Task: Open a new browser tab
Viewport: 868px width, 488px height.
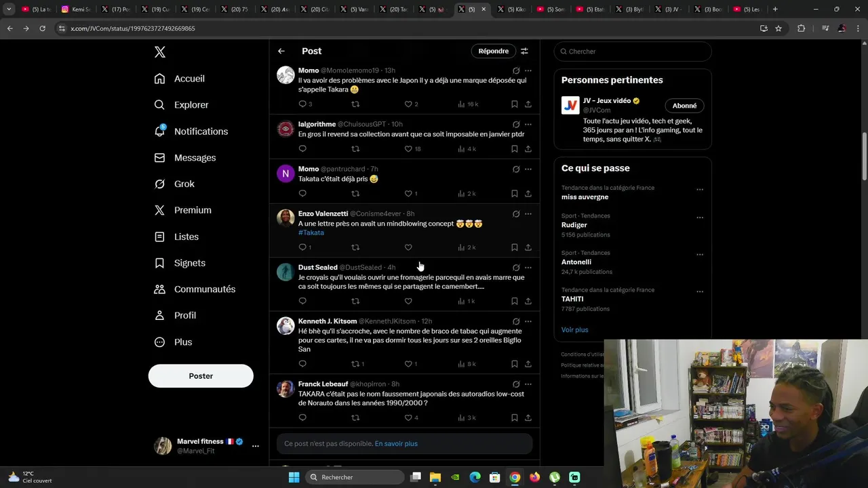Action: tap(775, 9)
